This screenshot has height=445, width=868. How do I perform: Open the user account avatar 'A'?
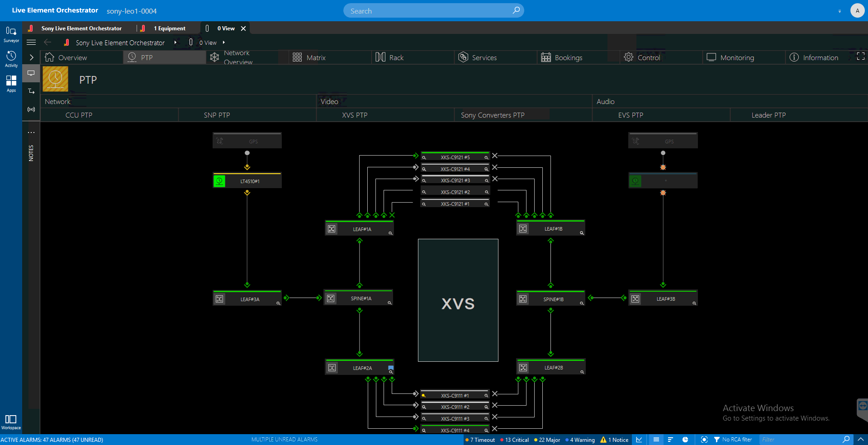click(857, 10)
